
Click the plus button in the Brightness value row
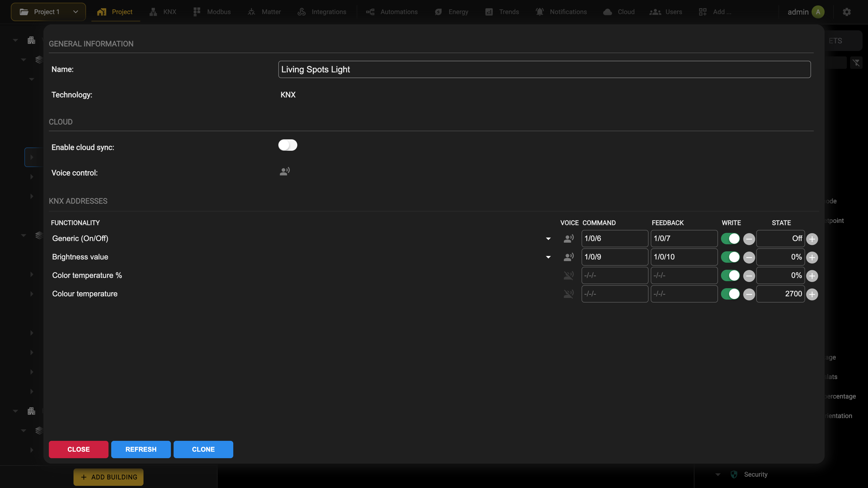coord(812,258)
